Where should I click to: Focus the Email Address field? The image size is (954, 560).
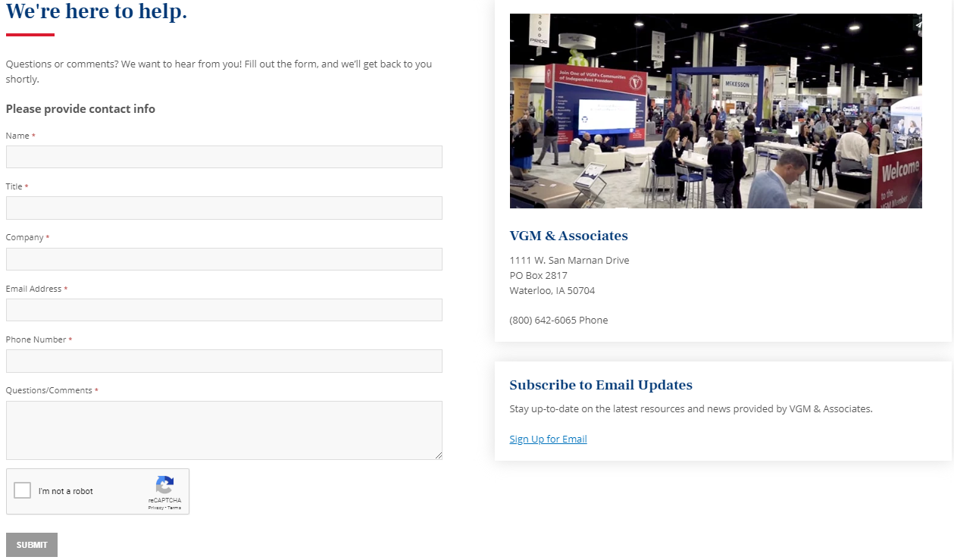click(x=224, y=310)
